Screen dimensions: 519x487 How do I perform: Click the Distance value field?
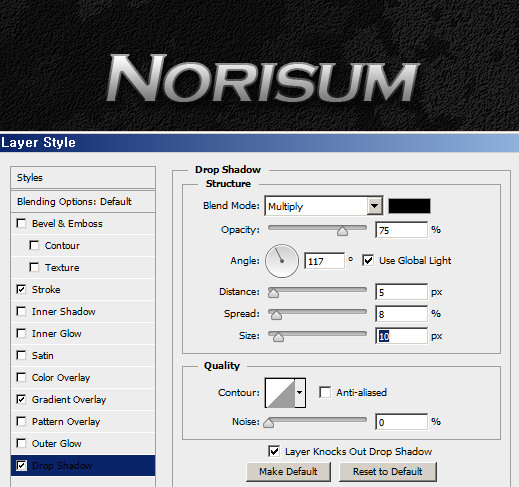401,292
